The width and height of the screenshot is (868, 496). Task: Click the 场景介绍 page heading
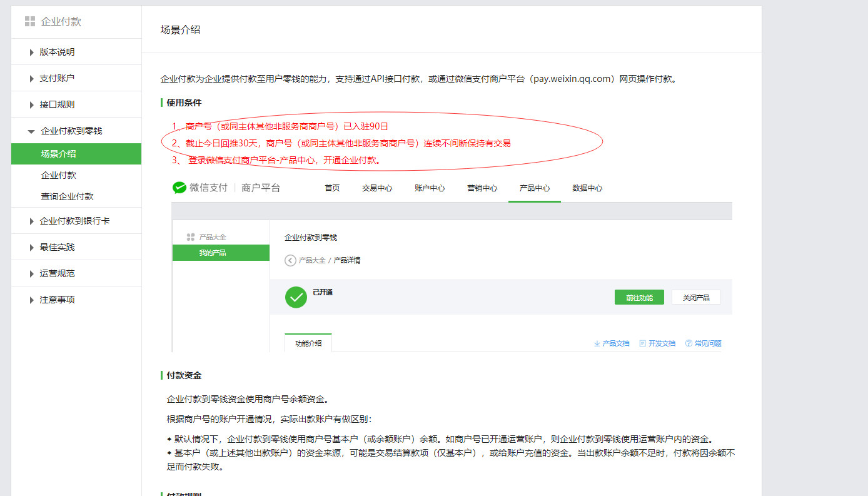click(x=180, y=29)
